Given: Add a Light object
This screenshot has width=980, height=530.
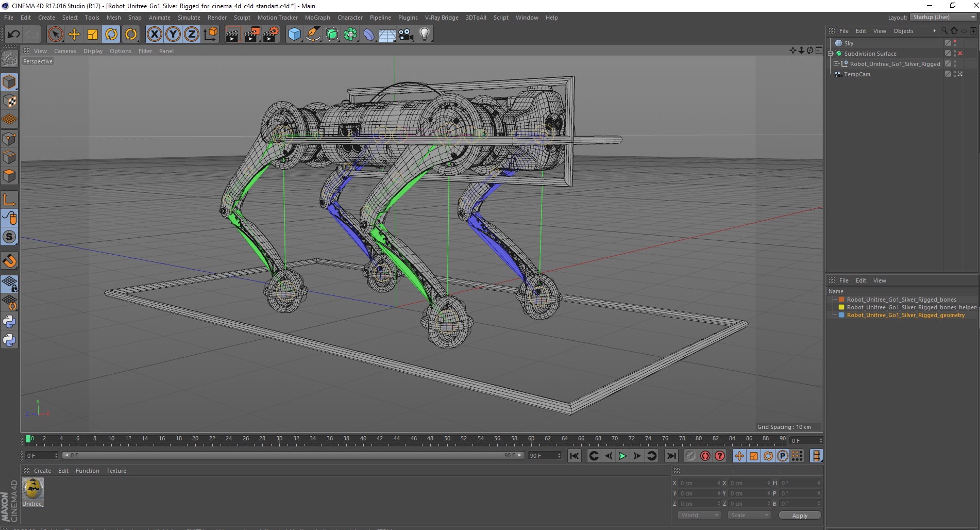Looking at the screenshot, I should pos(424,35).
